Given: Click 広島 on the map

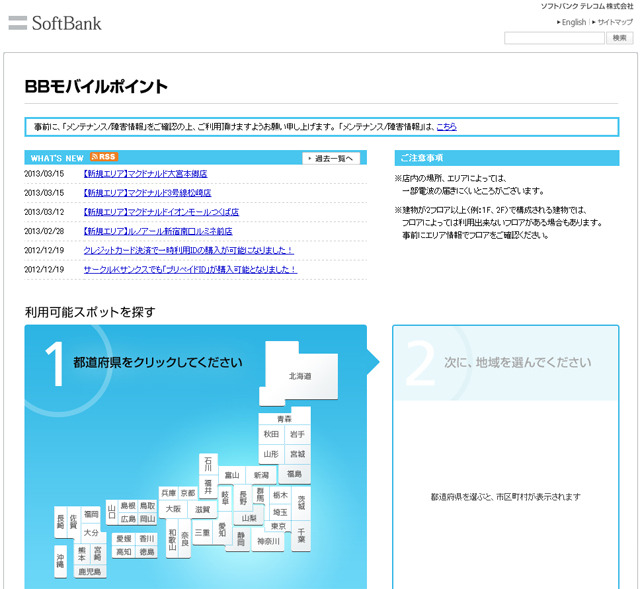Looking at the screenshot, I should coord(128,519).
